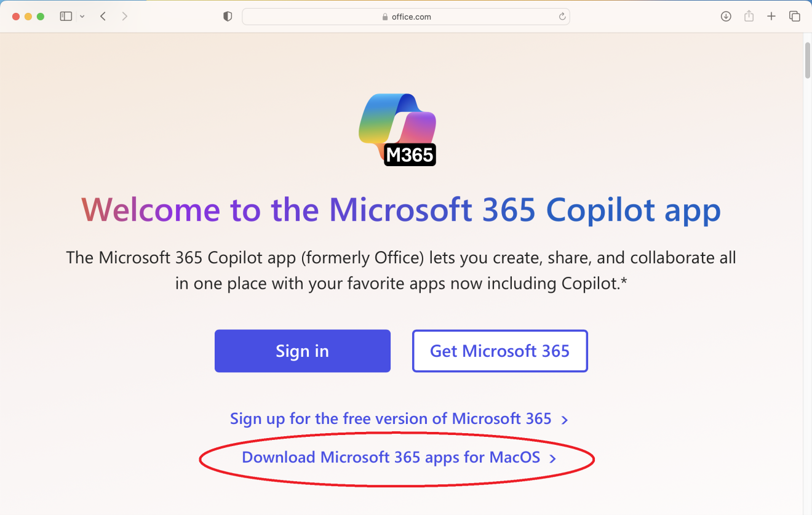Reload the page with the refresh icon
Image resolution: width=812 pixels, height=515 pixels.
[562, 17]
